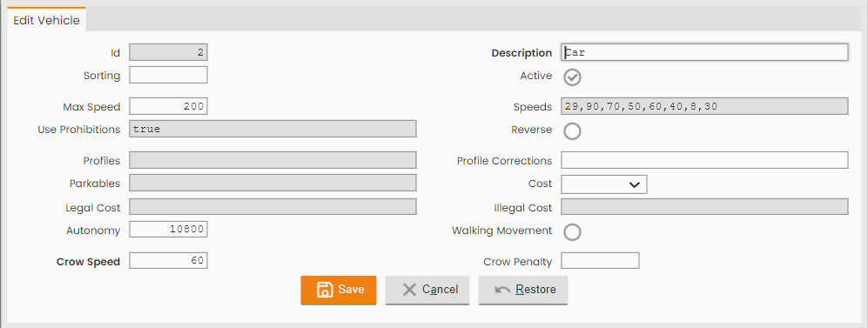Click the Use Prohibitions label
The height and width of the screenshot is (328, 868).
click(78, 130)
